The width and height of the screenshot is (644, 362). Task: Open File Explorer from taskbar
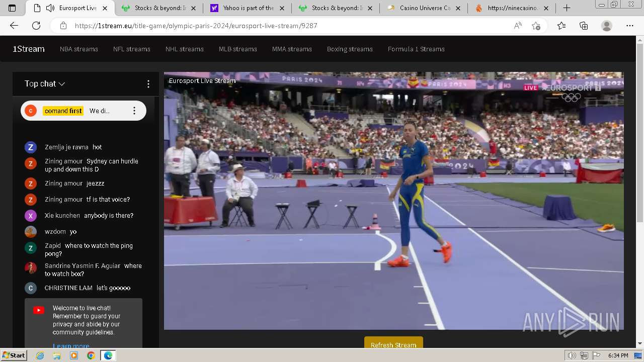pyautogui.click(x=57, y=355)
